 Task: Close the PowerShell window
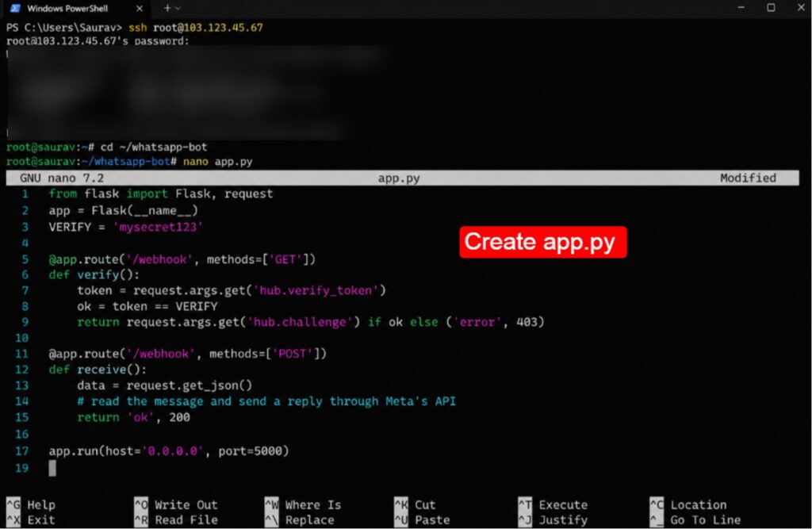coord(801,7)
